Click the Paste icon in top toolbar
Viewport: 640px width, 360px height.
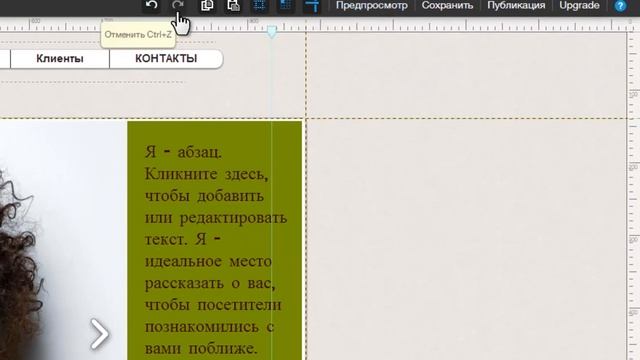tap(233, 5)
